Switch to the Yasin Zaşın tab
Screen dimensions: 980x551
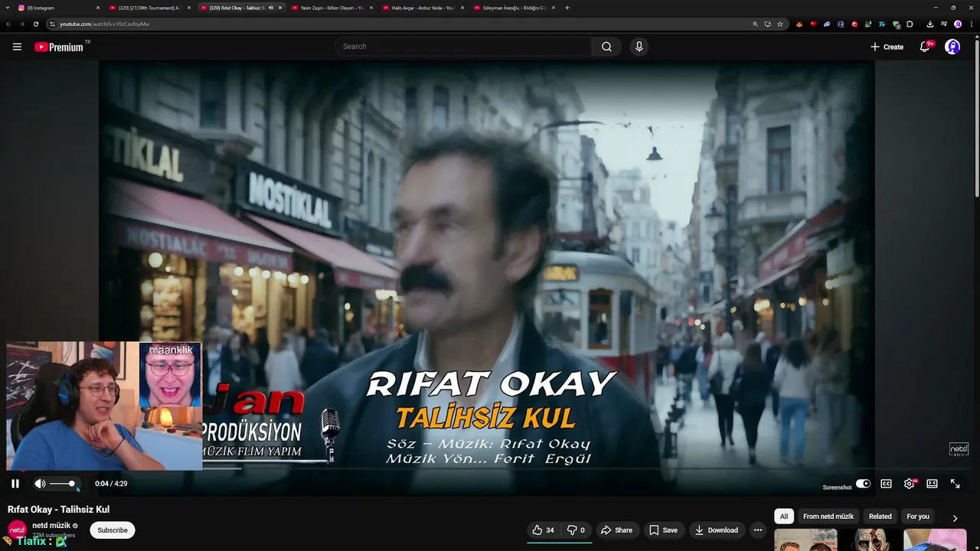click(332, 8)
